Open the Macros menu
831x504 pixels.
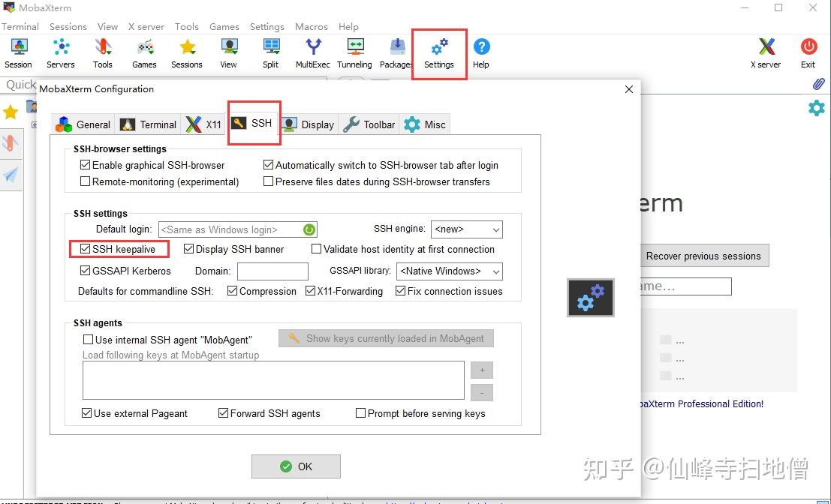(x=311, y=26)
